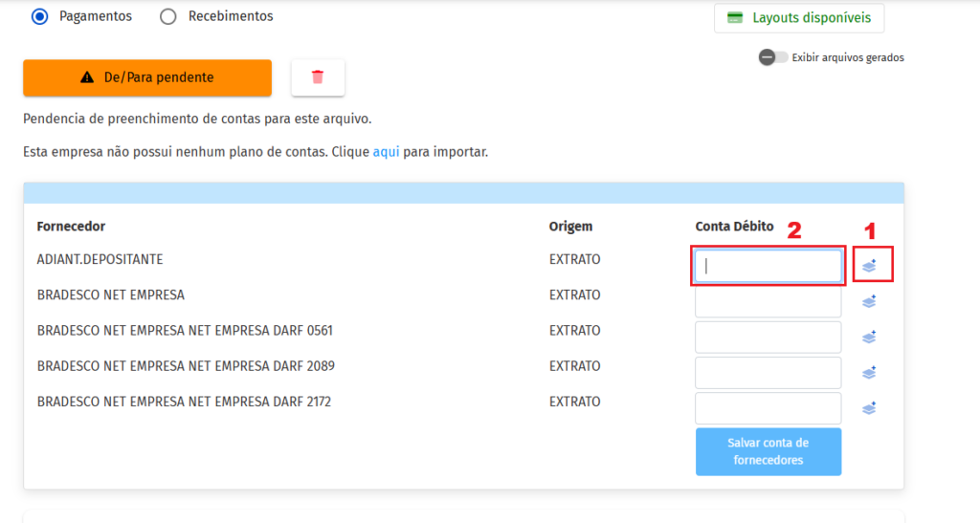
Task: Select the Recebimentos radio button
Action: coord(168,16)
